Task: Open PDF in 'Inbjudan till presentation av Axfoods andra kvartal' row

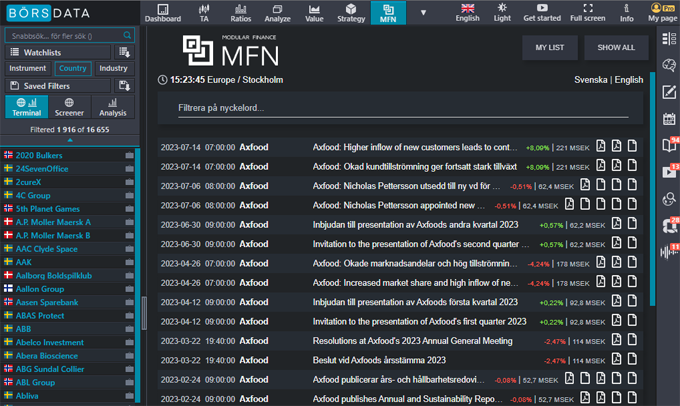Action: point(616,224)
